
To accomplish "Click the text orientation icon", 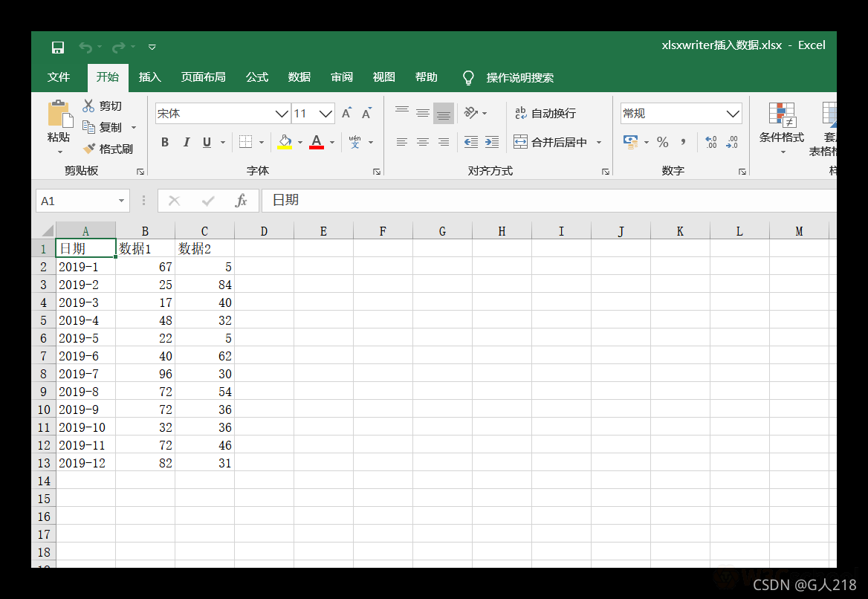I will coord(471,113).
